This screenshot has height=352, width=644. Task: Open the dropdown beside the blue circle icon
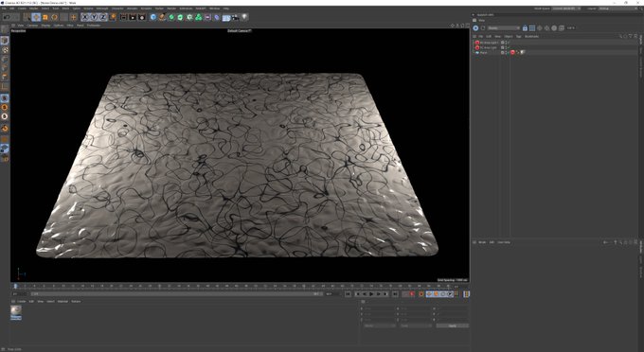point(504,27)
